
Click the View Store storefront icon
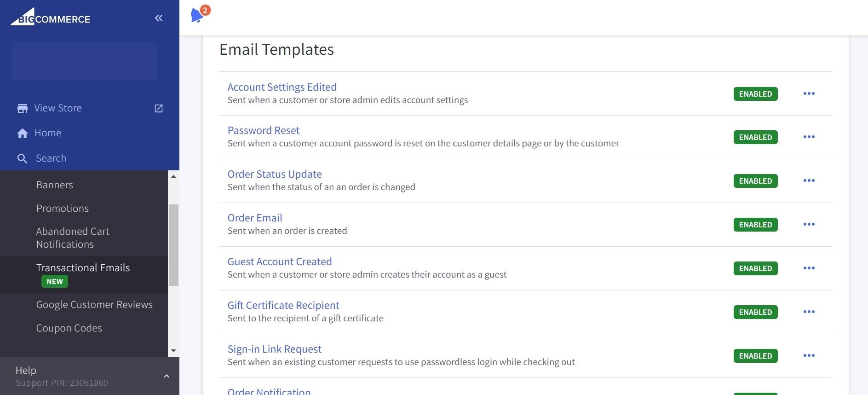point(22,108)
